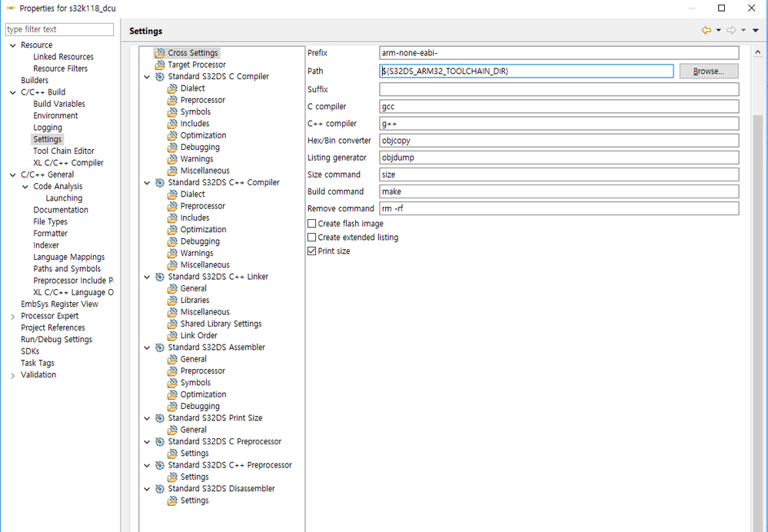
Task: Click the Standard S32DS Assembler tool icon
Action: (160, 347)
